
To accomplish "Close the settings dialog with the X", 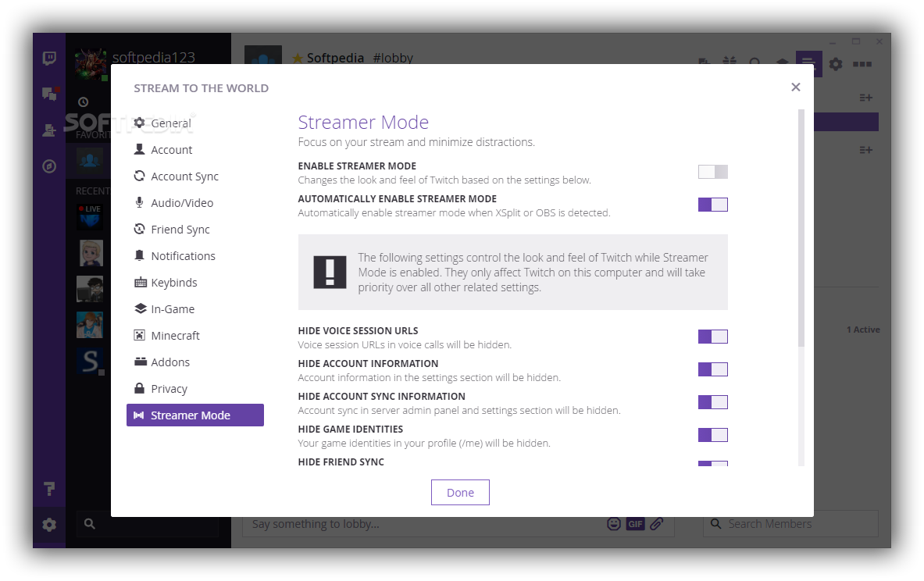I will tap(796, 87).
